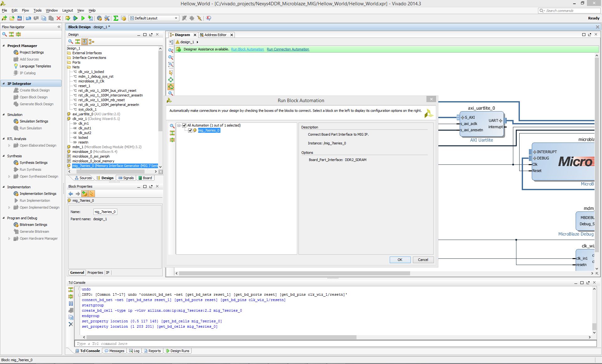602x364 pixels.
Task: Click the diagram horizontal scrollbar
Action: tap(294, 273)
